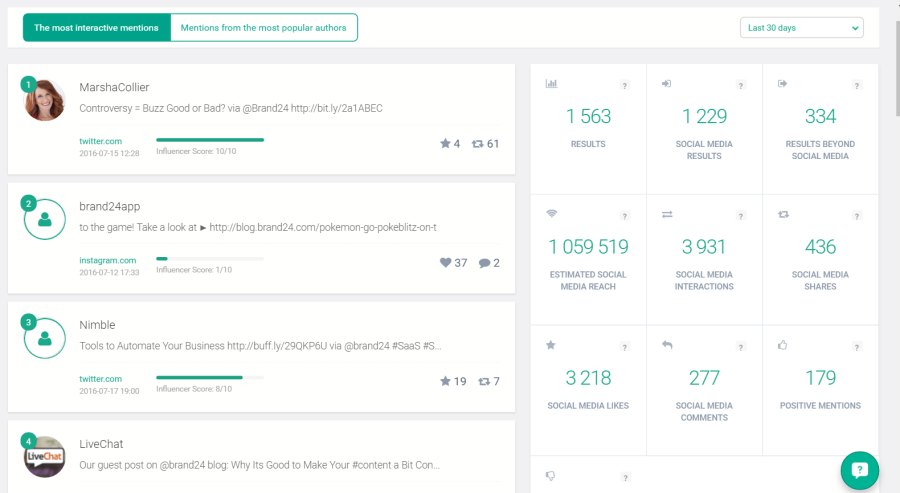The width and height of the screenshot is (900, 493).
Task: Open twitter.com link in Nimble mention
Action: [100, 379]
